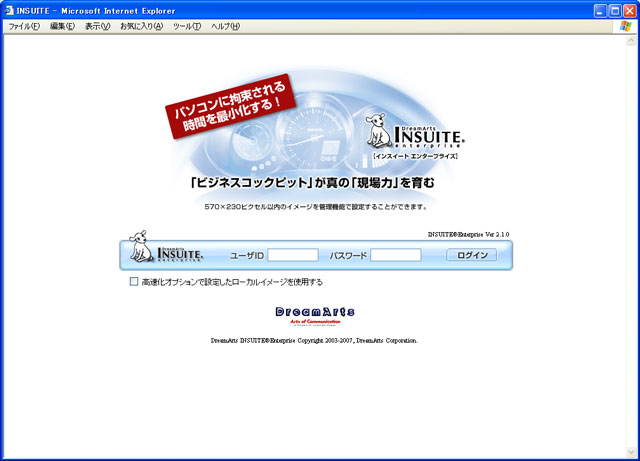Click the version text INSUITE Enterprise Ver 2.1.0

pyautogui.click(x=468, y=234)
